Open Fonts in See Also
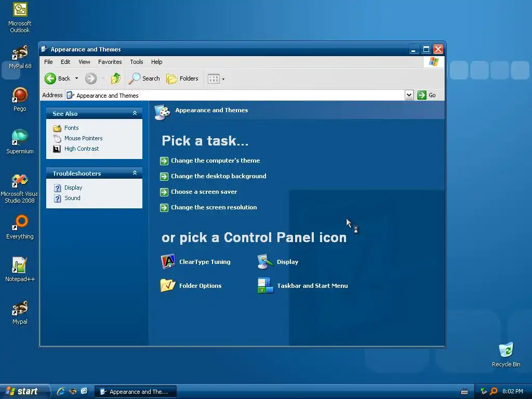 [71, 128]
